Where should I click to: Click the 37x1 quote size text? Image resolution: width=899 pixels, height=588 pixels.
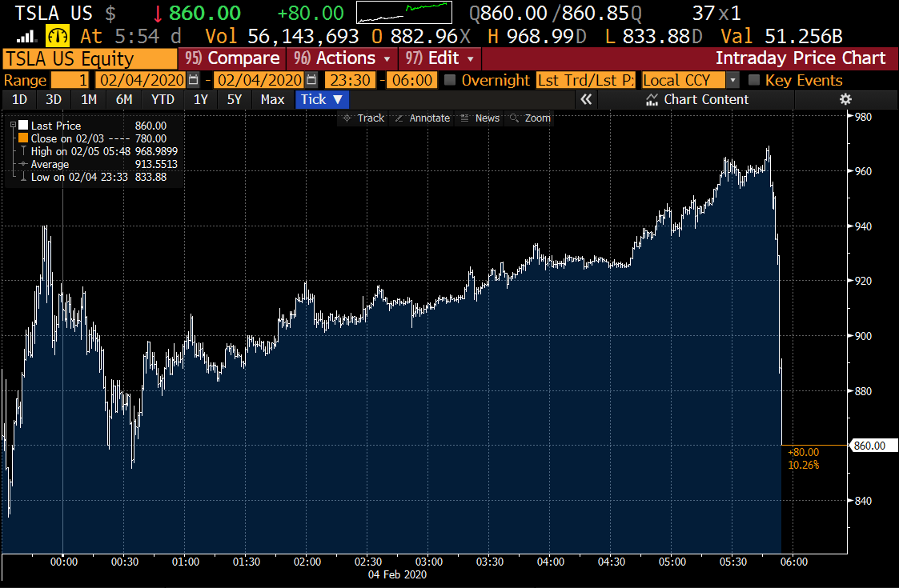click(716, 13)
